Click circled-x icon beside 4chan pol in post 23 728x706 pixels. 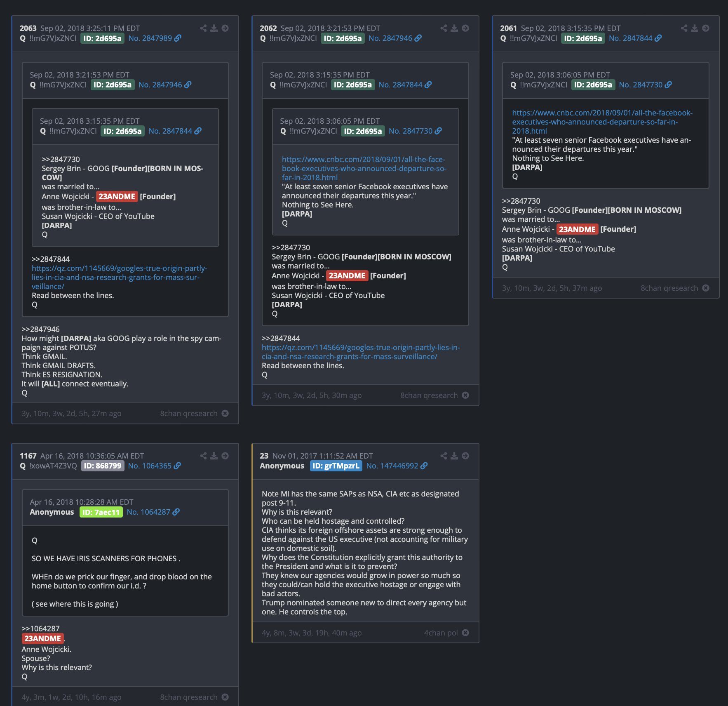[x=465, y=633]
